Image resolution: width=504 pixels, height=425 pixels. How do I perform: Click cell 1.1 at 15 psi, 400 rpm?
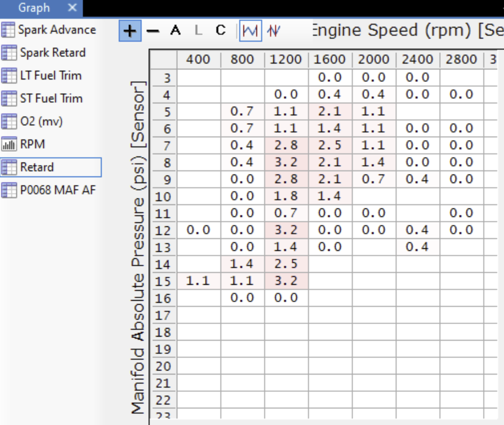coord(198,281)
